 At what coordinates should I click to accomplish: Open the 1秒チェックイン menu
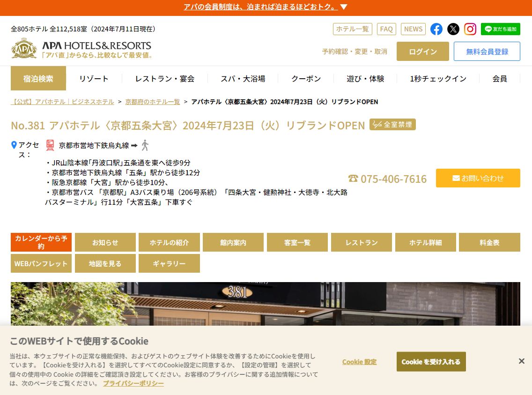tap(438, 79)
